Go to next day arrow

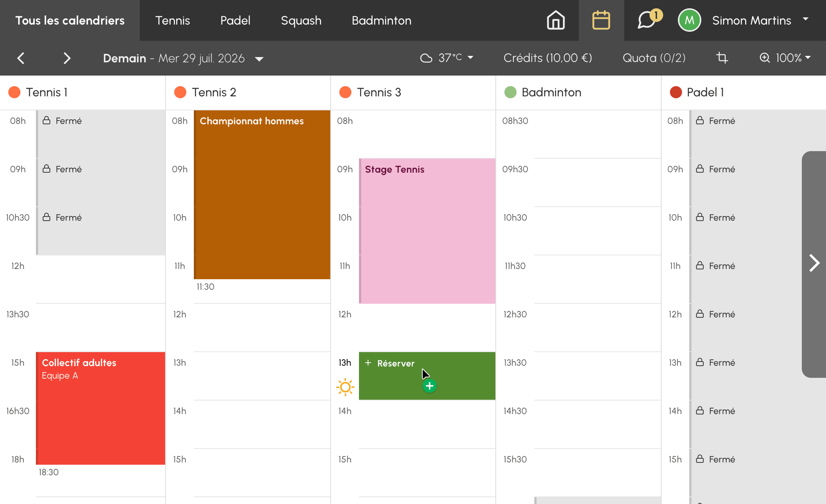[67, 58]
